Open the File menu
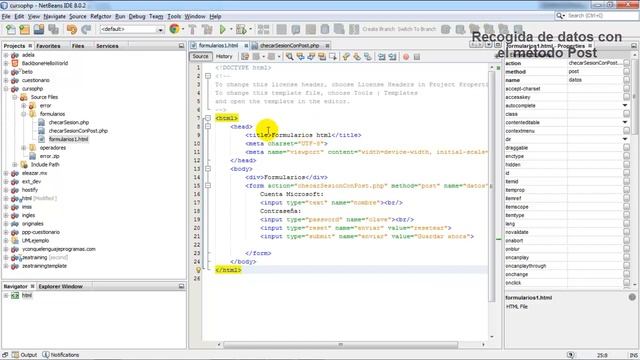 click(6, 16)
